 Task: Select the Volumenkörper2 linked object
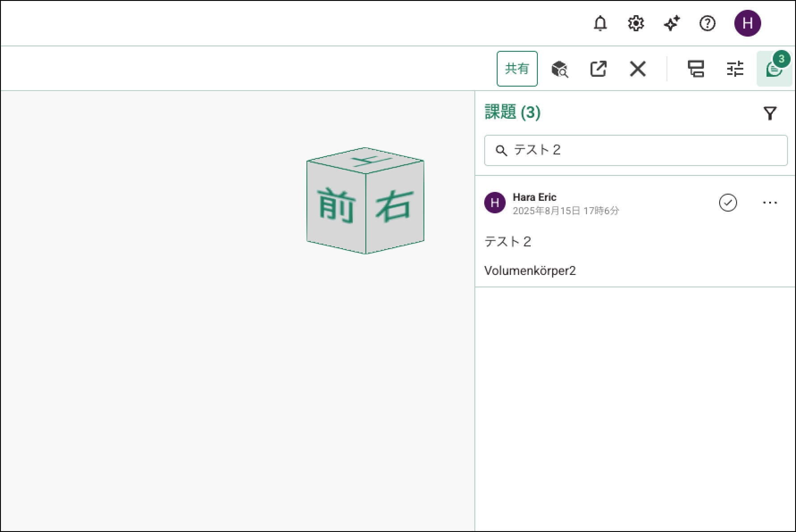(530, 271)
